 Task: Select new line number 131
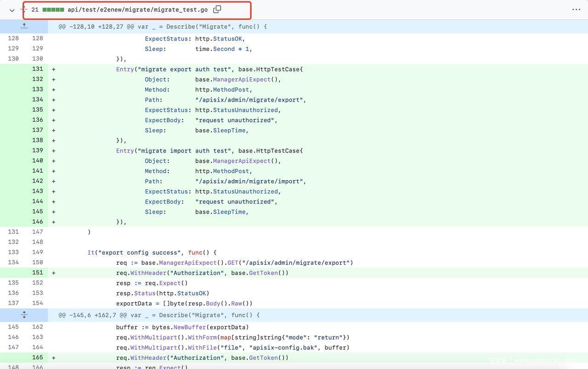click(37, 69)
